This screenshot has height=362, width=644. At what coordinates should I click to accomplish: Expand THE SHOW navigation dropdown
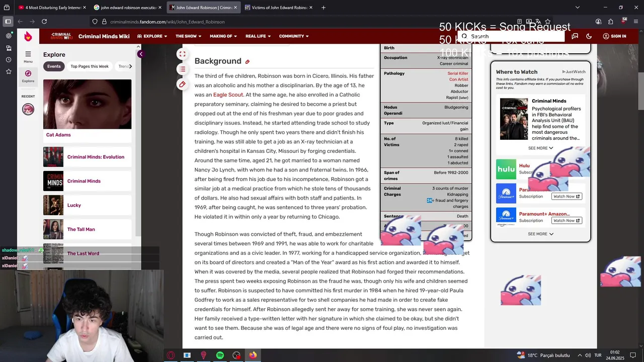click(x=188, y=36)
